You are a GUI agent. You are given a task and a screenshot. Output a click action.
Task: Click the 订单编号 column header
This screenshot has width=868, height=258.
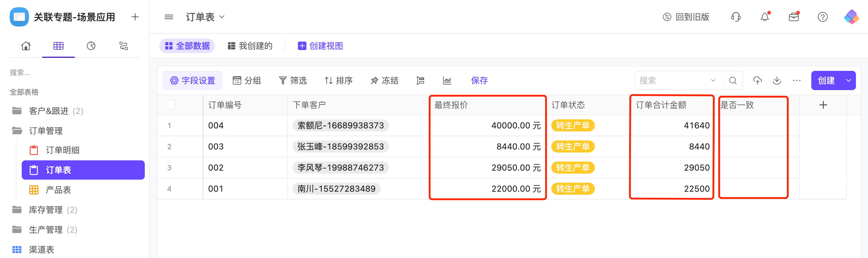245,105
